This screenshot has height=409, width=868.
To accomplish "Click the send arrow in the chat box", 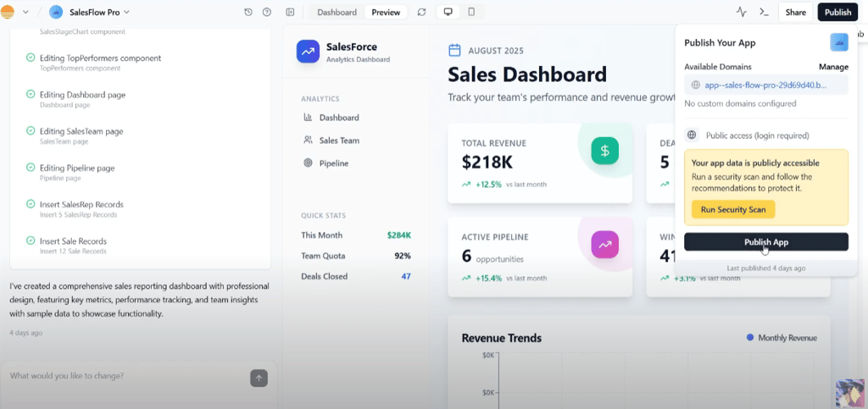I will tap(259, 378).
